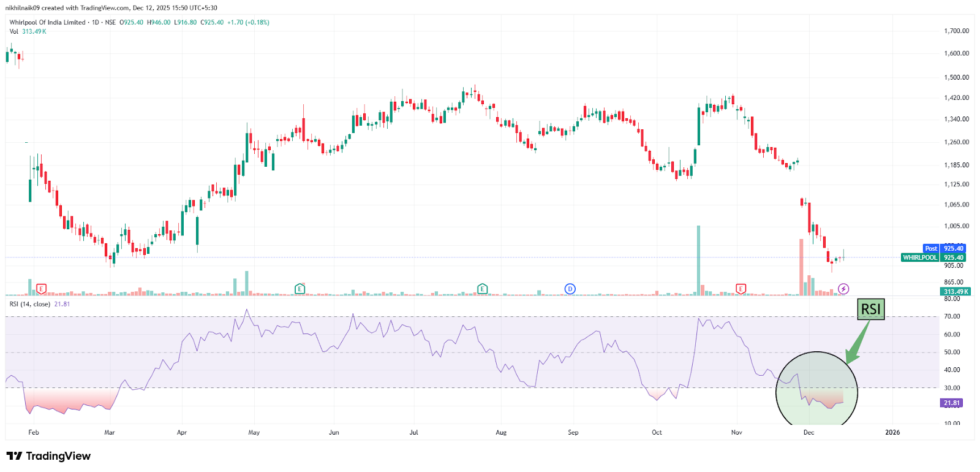This screenshot has width=980, height=472.
Task: Open the blue dividend D marker
Action: point(570,289)
